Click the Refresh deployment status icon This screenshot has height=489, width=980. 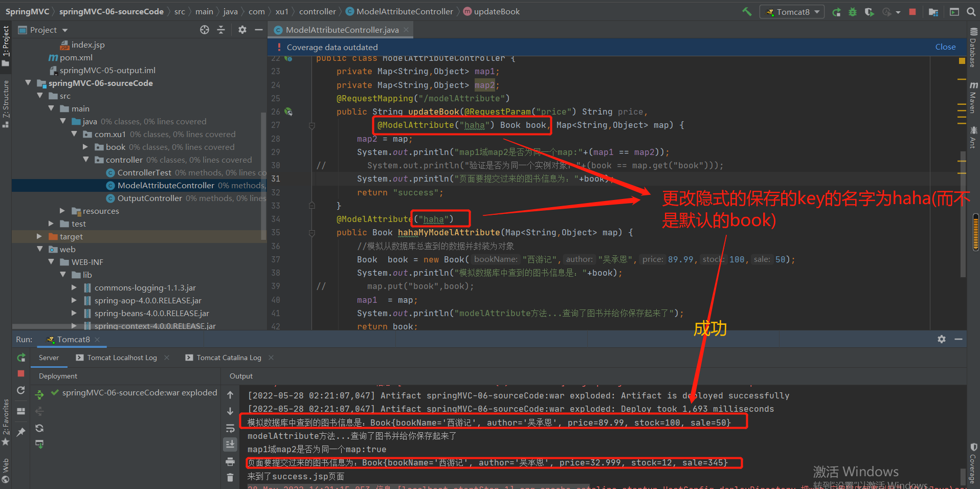point(39,428)
